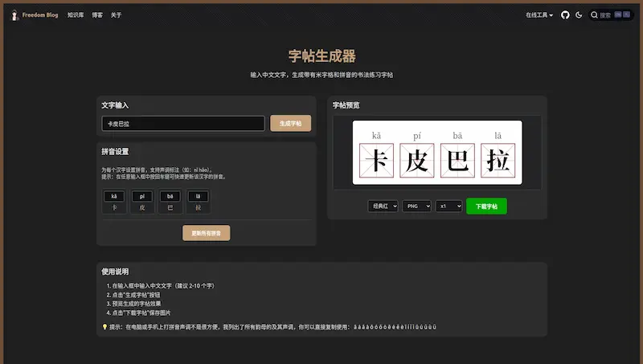Open the 知识库 nav item
This screenshot has height=364, width=643.
[x=76, y=15]
